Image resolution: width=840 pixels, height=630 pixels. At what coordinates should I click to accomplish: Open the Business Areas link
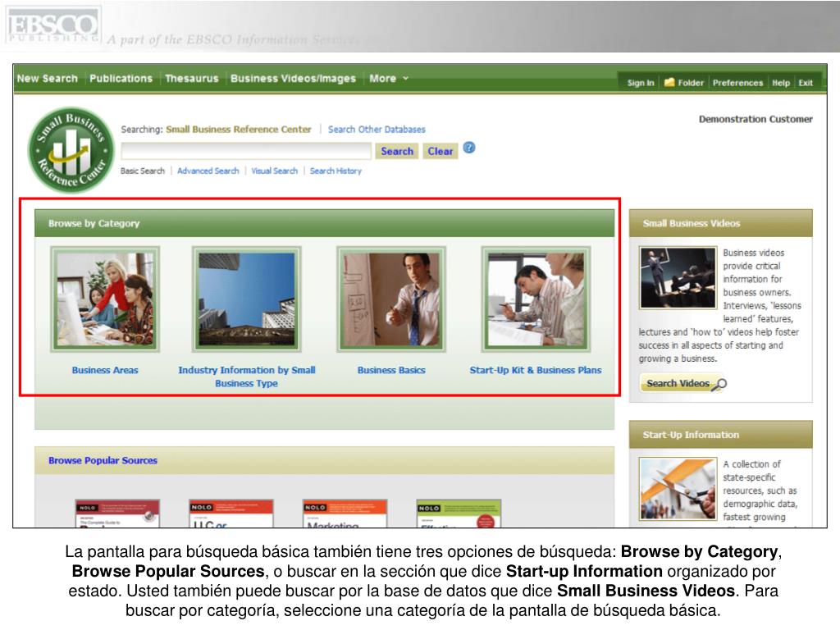pos(105,370)
